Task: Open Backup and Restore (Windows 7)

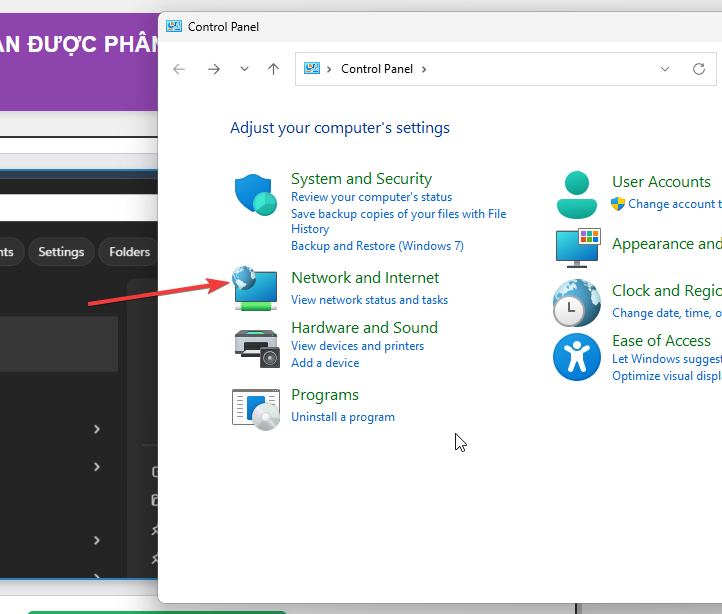Action: click(378, 246)
